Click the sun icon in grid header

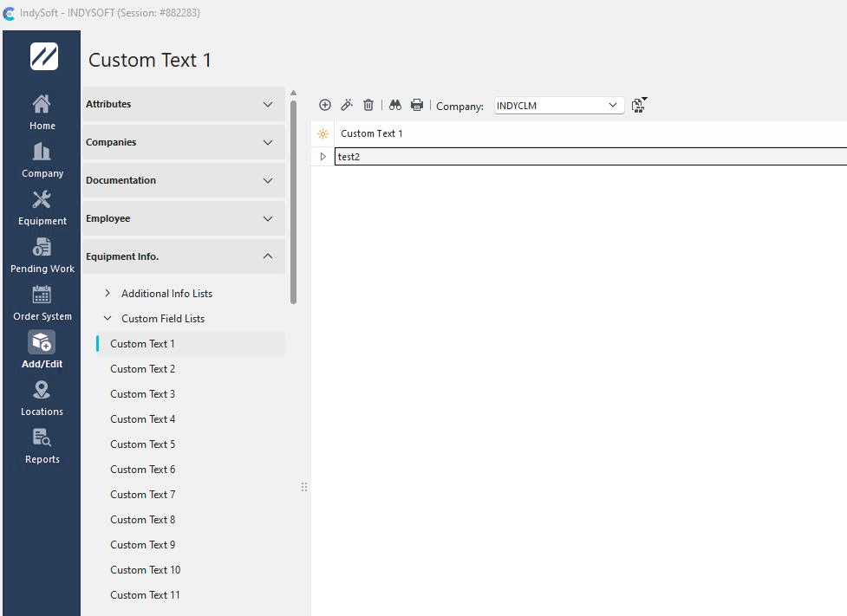[323, 133]
